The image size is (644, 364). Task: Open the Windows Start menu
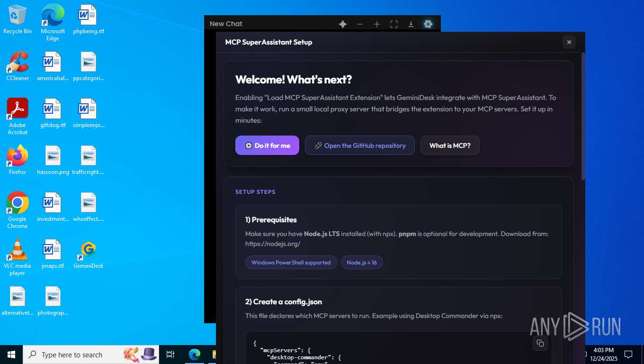coord(11,355)
